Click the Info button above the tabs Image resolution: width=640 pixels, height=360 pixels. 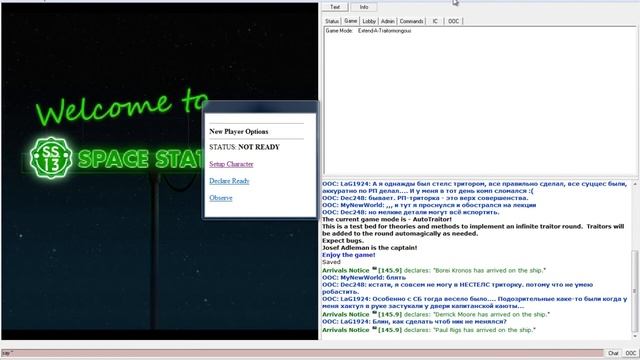click(x=364, y=7)
